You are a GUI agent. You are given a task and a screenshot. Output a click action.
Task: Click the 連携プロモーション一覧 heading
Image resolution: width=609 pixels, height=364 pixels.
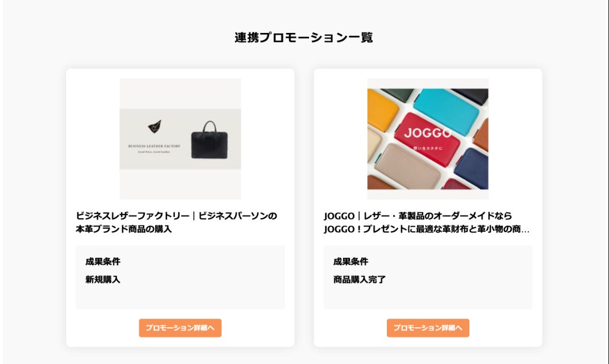coord(304,37)
